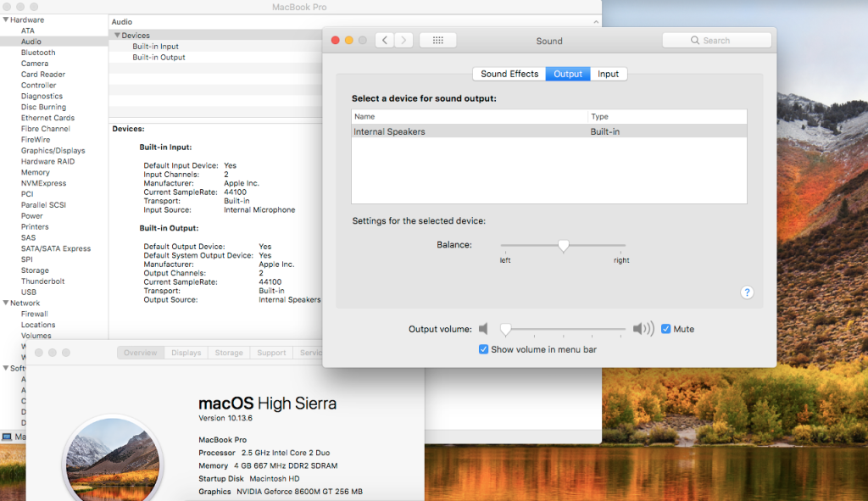
Task: Collapse the Network section in the sidebar
Action: click(5, 303)
